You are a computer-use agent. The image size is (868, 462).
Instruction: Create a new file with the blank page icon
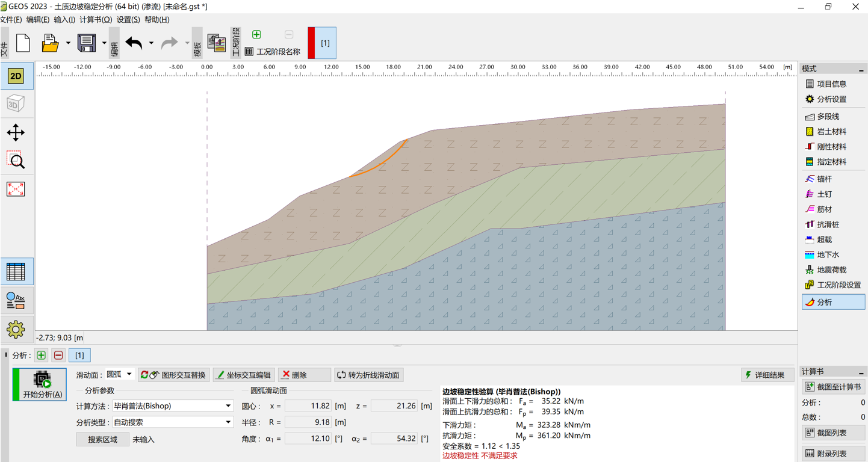[x=23, y=43]
